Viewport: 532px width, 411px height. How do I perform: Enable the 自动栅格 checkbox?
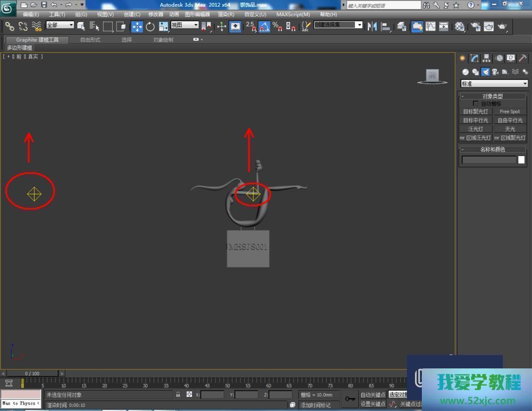coord(476,104)
